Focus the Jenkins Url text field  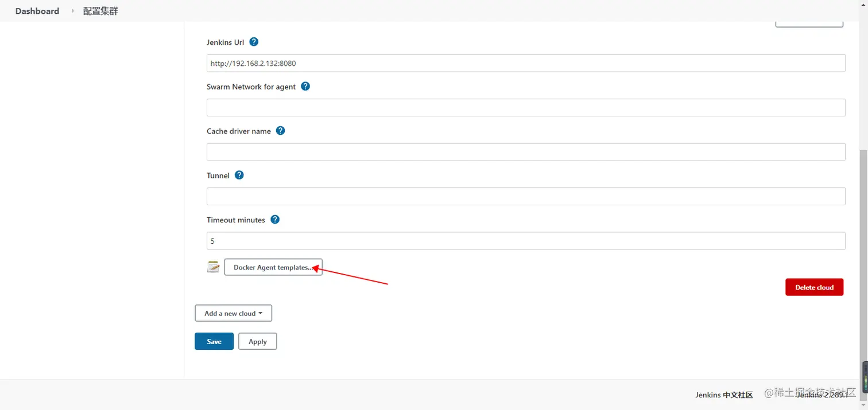(525, 63)
